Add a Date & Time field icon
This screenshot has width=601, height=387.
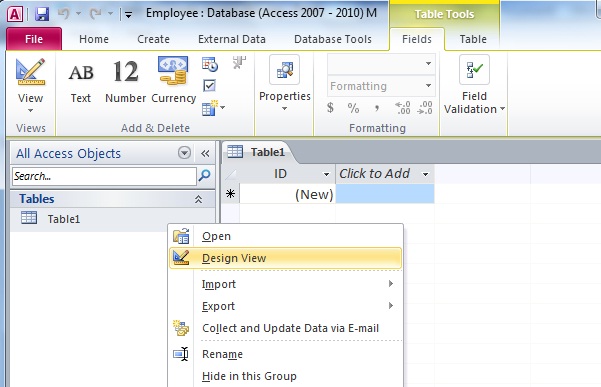(x=210, y=64)
